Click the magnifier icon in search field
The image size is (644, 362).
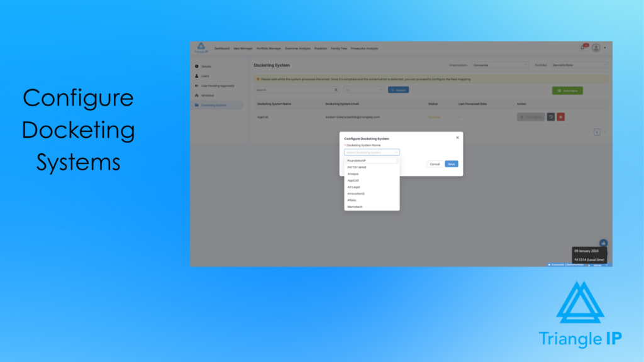pyautogui.click(x=336, y=90)
